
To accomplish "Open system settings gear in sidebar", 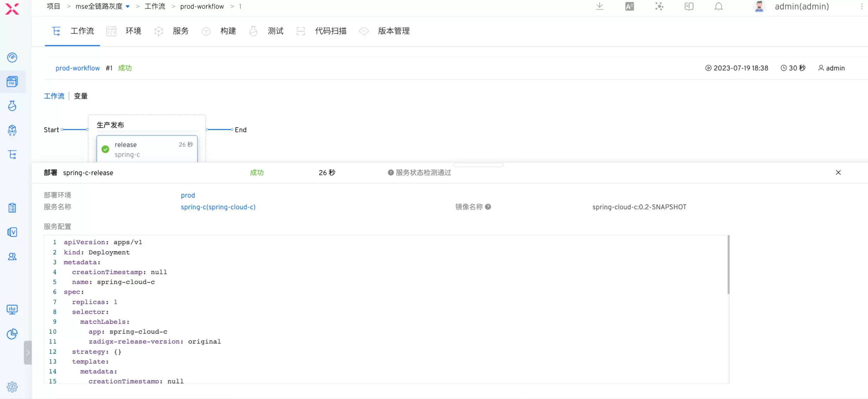I will click(12, 387).
